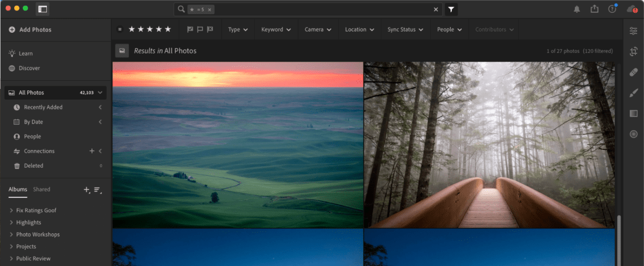Open the notifications bell icon
This screenshot has width=644, height=266.
577,9
